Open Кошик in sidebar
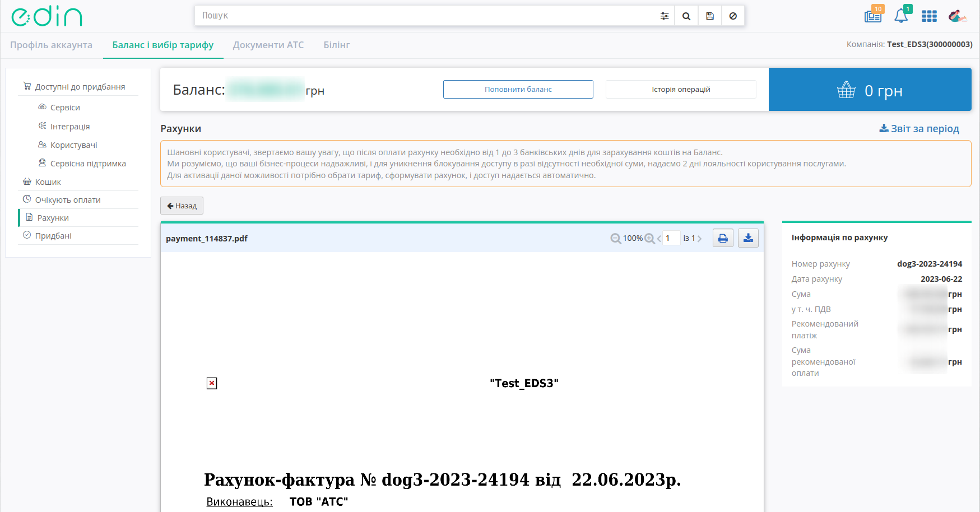980x512 pixels. [x=48, y=182]
